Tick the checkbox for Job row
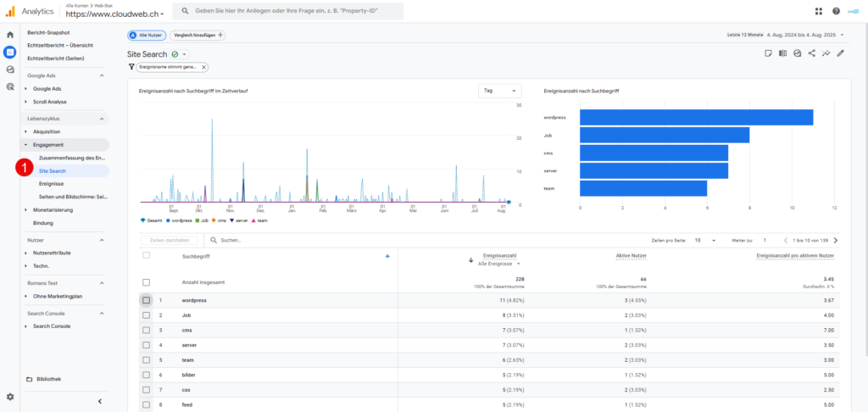868x412 pixels. [x=147, y=315]
